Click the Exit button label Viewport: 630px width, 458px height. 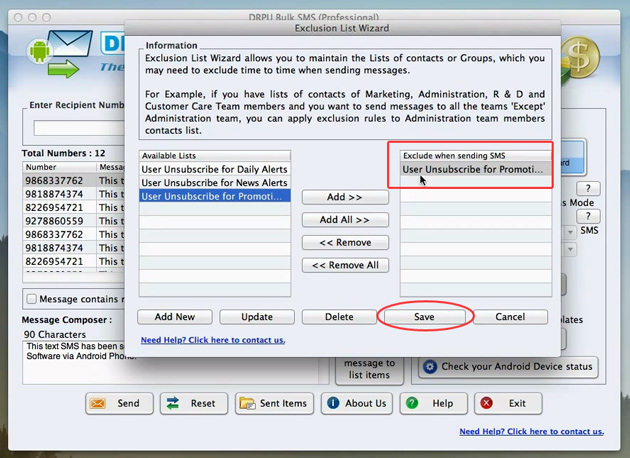(x=517, y=403)
